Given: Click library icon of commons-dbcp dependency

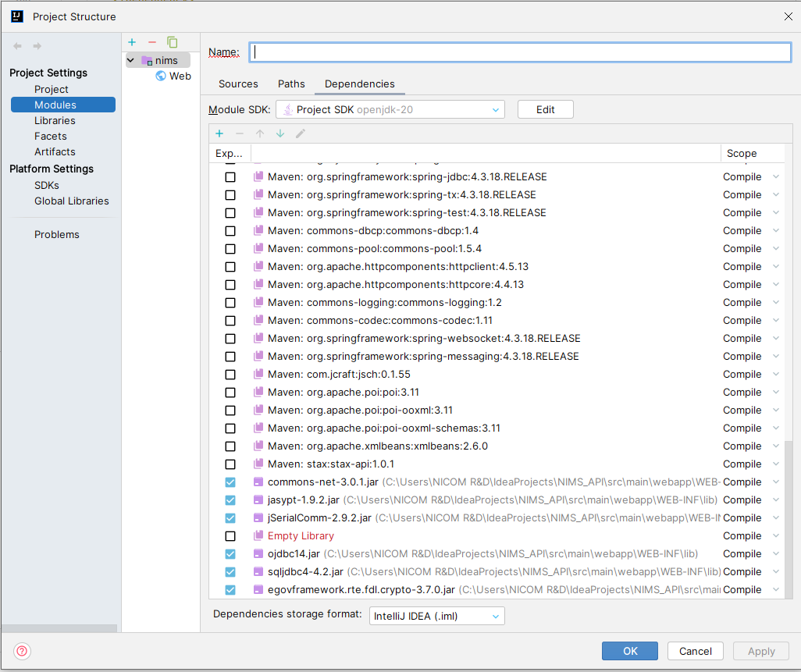Looking at the screenshot, I should [258, 230].
